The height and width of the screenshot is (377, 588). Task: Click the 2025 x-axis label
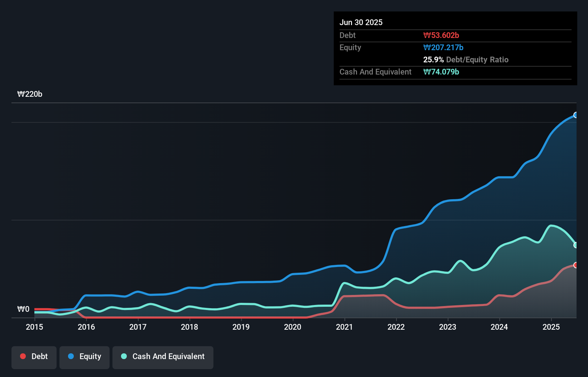[x=551, y=327]
